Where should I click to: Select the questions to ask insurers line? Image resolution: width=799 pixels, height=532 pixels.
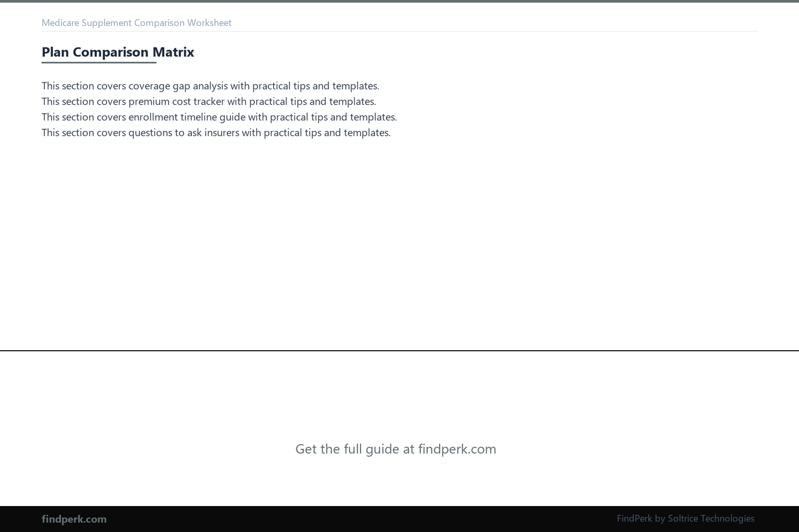216,132
